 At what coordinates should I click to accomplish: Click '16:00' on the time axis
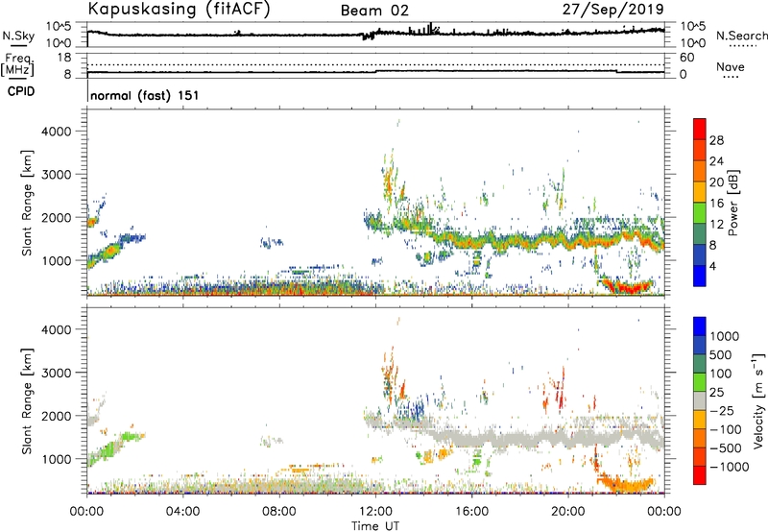(471, 512)
